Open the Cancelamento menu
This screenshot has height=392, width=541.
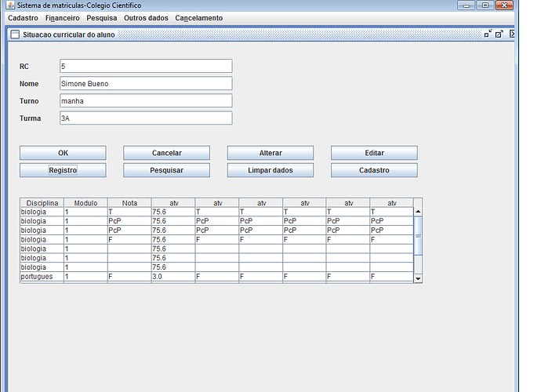pyautogui.click(x=198, y=18)
